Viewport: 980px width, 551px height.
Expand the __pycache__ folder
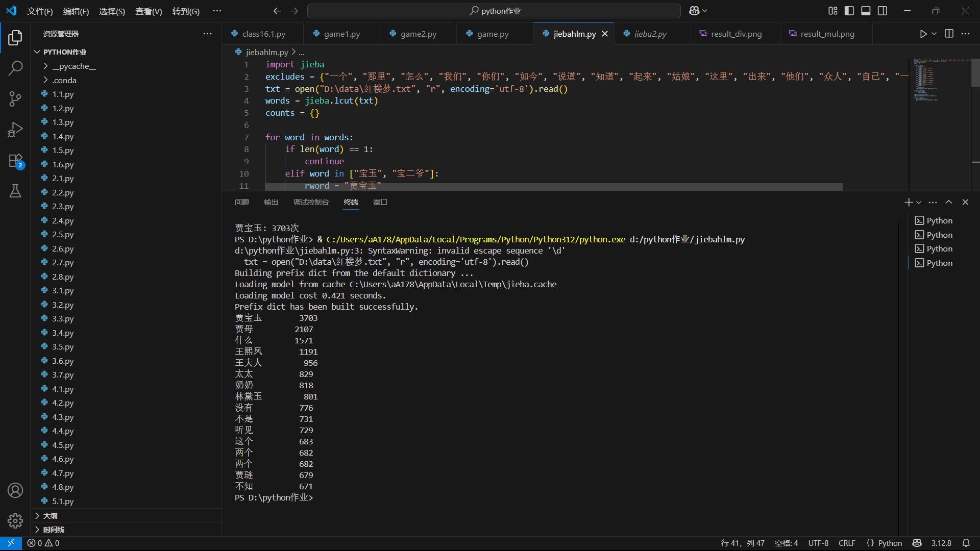click(74, 66)
